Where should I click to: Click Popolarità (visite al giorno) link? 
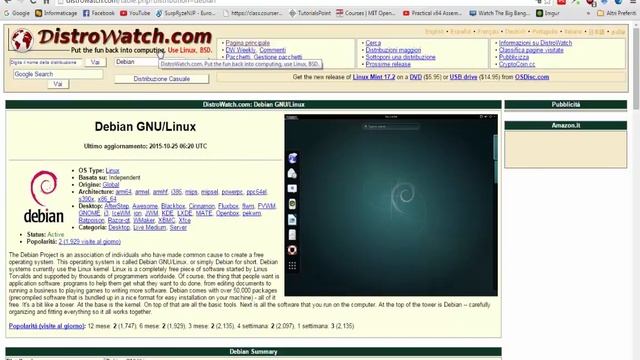(x=46, y=326)
